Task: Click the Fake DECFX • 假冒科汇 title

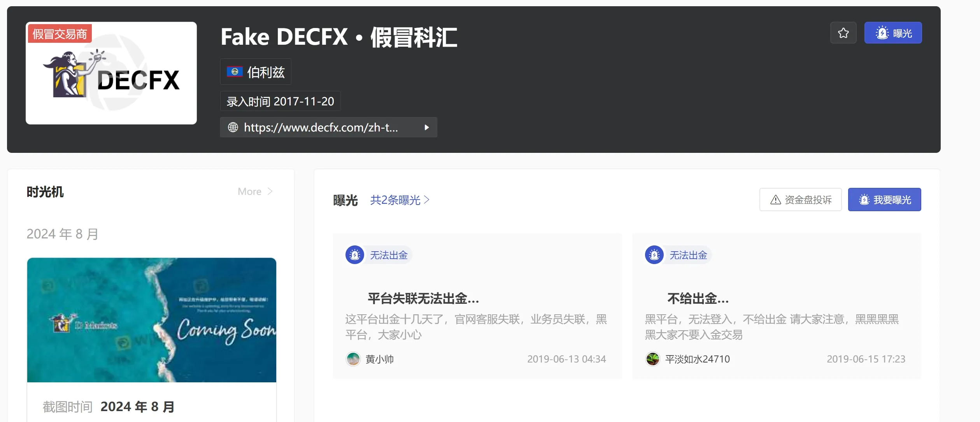Action: pyautogui.click(x=339, y=37)
